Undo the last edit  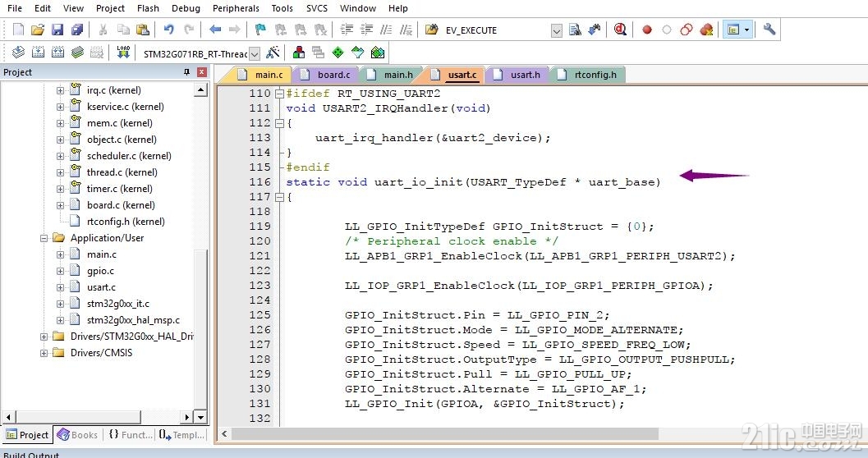[169, 30]
